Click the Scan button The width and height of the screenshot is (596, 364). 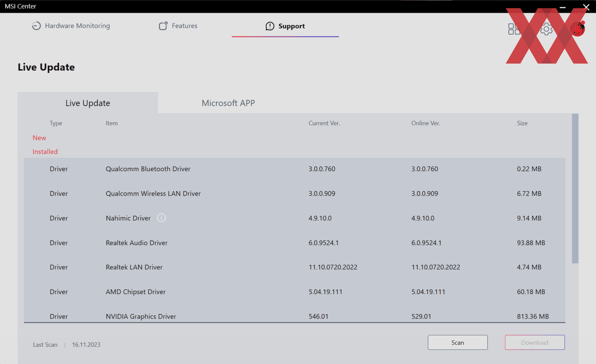coord(458,342)
